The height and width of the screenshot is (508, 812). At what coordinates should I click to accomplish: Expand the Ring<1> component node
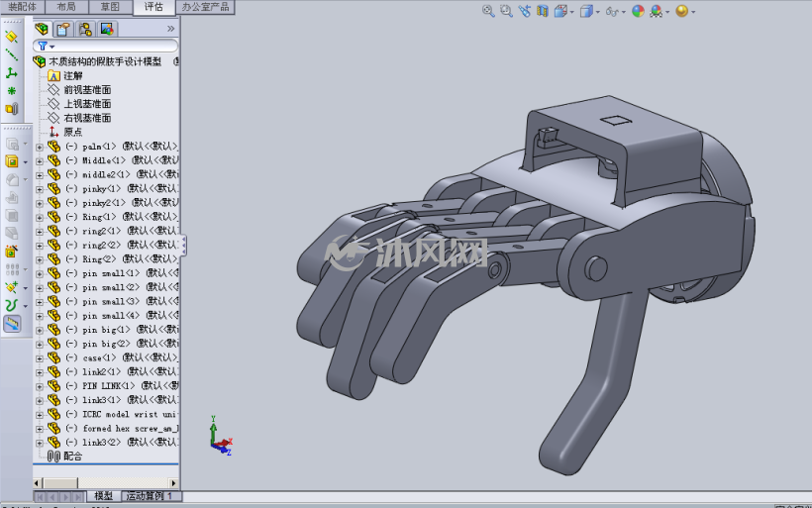(40, 218)
